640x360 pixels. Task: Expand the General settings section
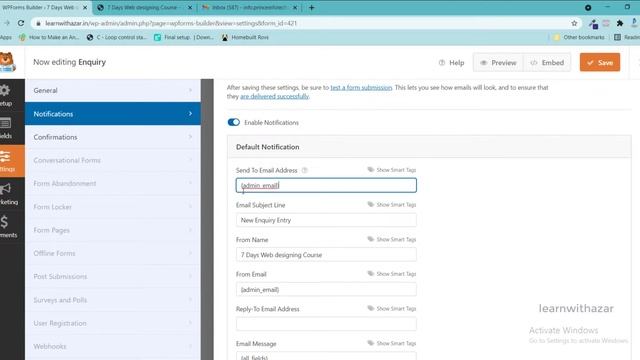[113, 91]
